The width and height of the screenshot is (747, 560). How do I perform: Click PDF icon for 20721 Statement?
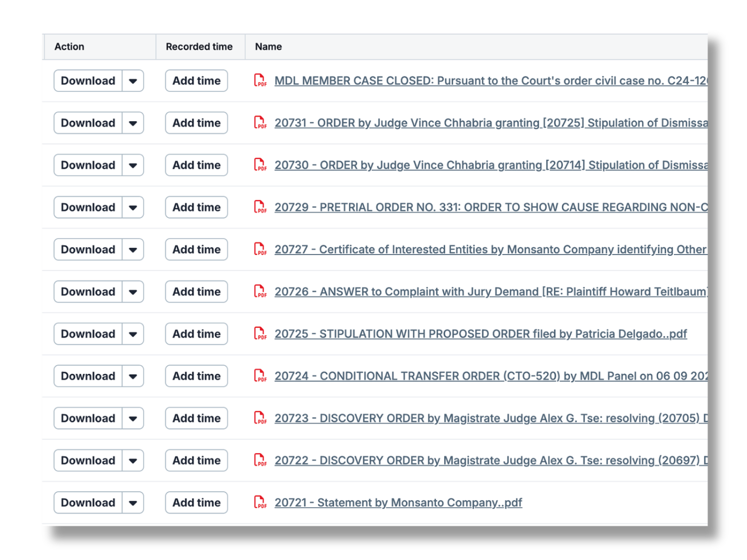click(260, 503)
